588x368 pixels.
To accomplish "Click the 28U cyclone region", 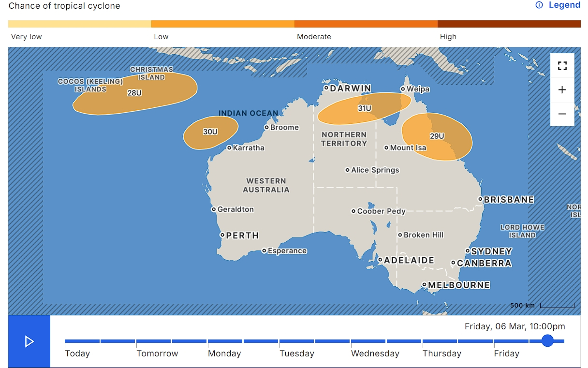I will (x=134, y=93).
